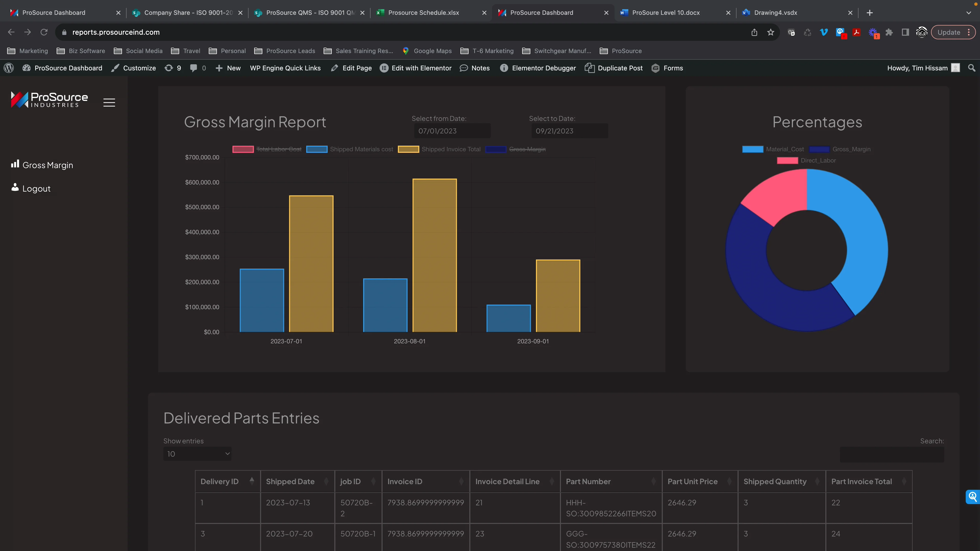The height and width of the screenshot is (551, 980).
Task: Open WP Engine Quick Links
Action: click(285, 68)
